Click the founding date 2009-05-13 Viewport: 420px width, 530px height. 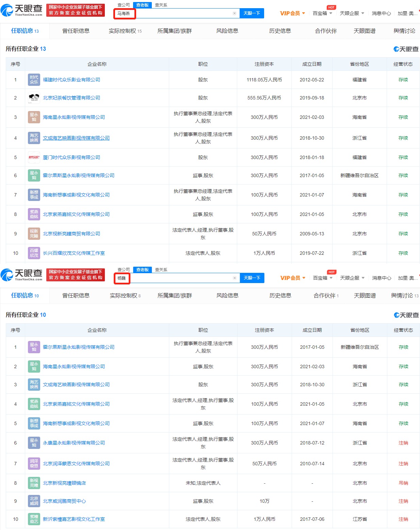click(312, 234)
